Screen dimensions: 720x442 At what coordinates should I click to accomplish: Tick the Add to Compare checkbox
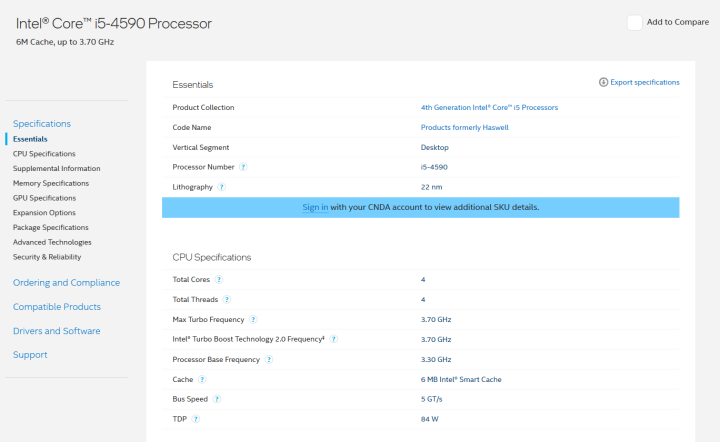[x=634, y=22]
